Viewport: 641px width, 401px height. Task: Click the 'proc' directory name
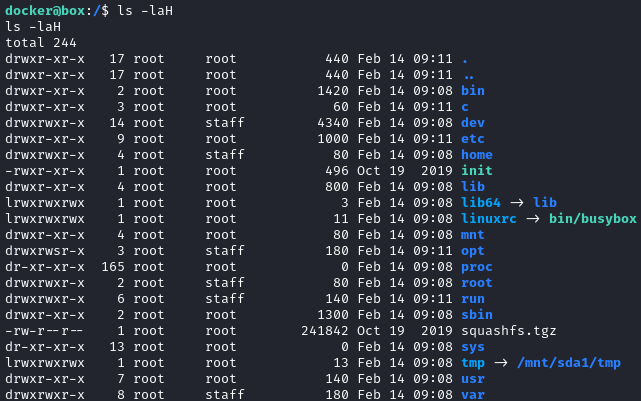(x=477, y=267)
